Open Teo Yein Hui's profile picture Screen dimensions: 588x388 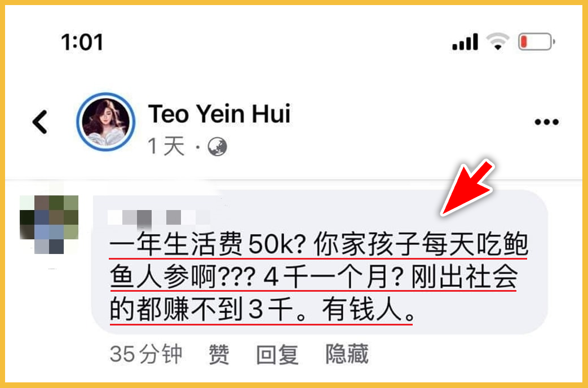point(106,122)
